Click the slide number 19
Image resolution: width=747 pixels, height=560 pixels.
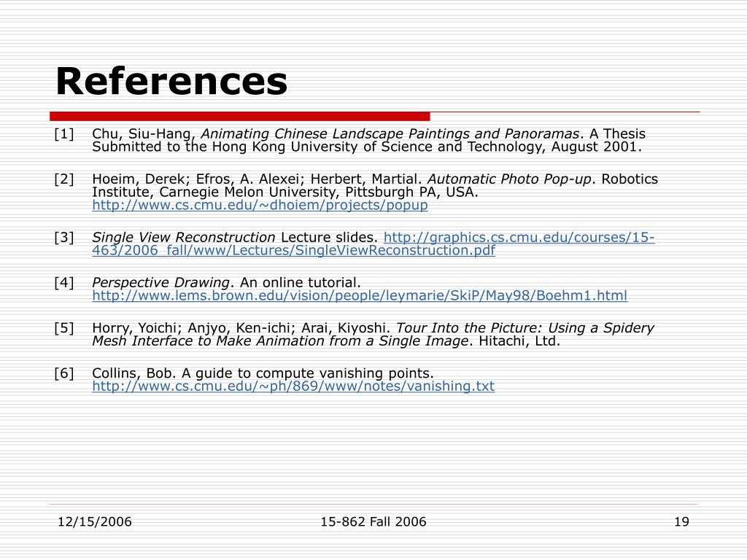tap(681, 521)
